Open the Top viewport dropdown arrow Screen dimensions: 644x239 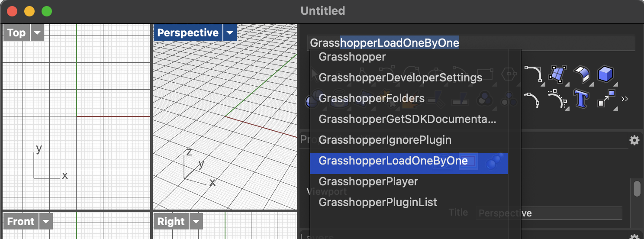coord(38,33)
